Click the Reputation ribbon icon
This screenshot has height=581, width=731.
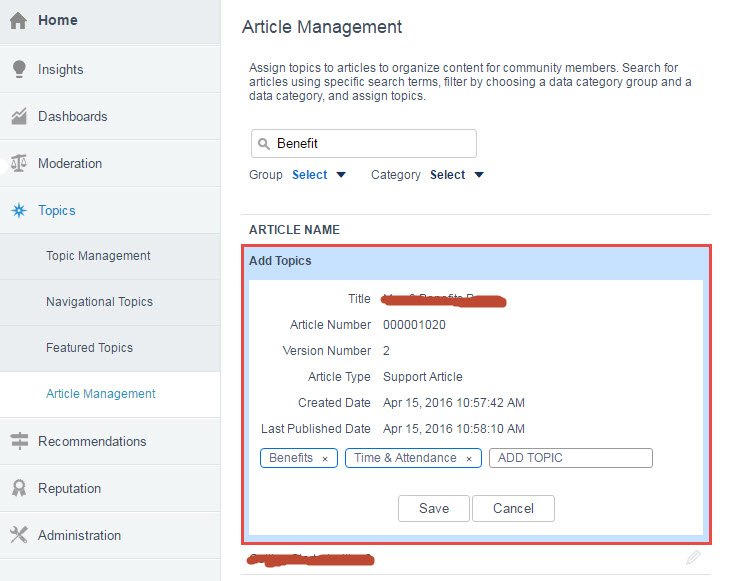point(18,488)
